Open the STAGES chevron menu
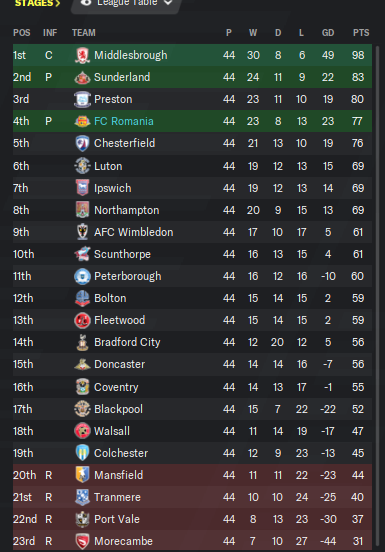 tap(37, 3)
